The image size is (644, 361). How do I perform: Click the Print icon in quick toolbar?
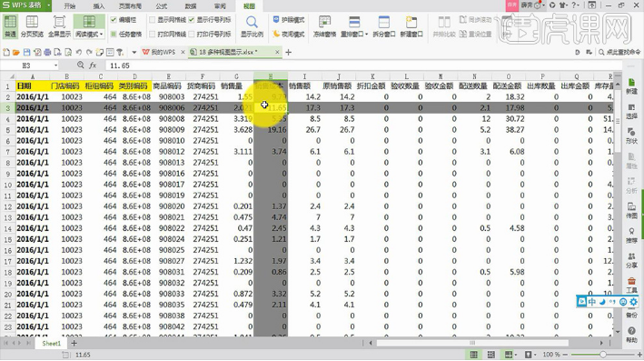click(47, 52)
